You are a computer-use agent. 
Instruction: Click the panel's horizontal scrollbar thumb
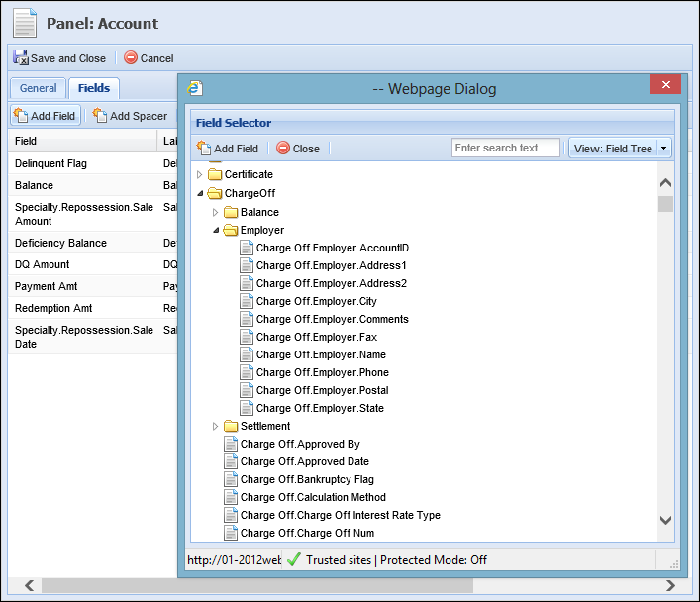click(257, 585)
